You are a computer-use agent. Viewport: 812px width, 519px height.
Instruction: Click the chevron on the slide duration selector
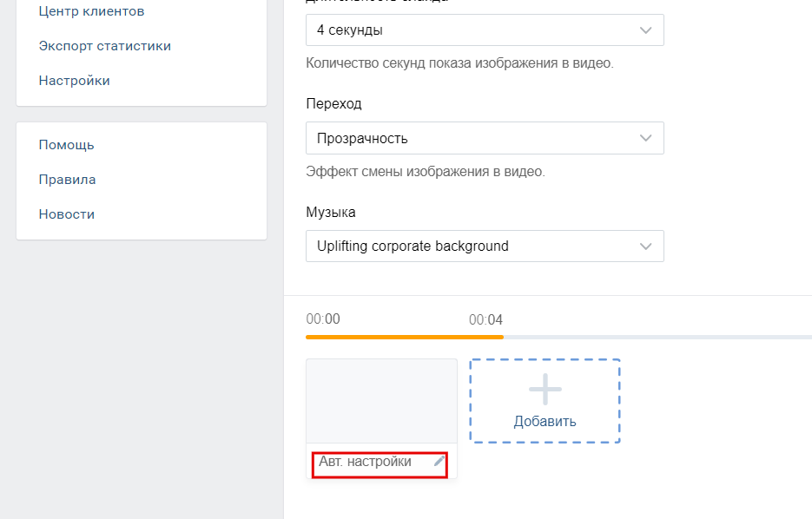645,30
